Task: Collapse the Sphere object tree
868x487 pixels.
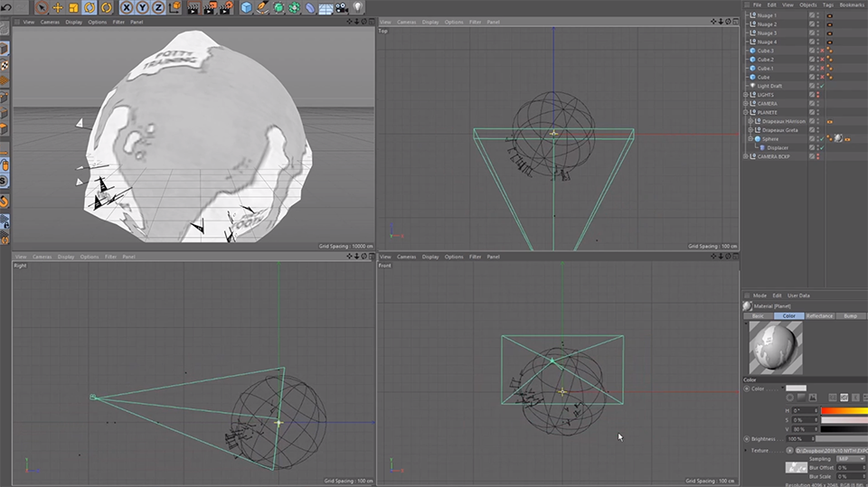Action: coord(750,139)
